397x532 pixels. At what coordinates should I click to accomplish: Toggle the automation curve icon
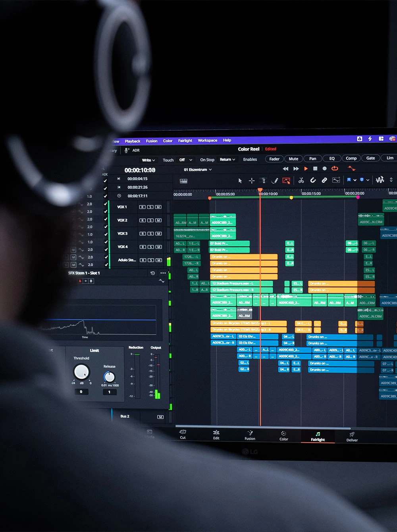(x=351, y=168)
